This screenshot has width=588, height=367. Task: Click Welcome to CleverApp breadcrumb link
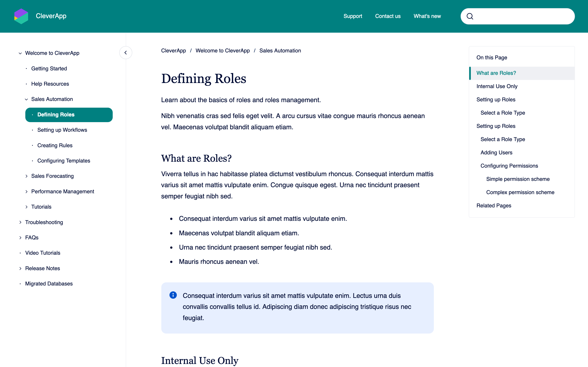pos(222,51)
